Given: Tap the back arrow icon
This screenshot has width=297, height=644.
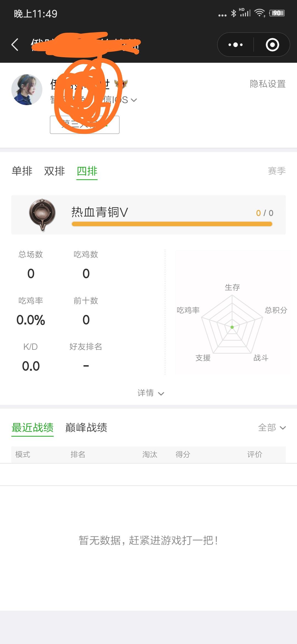Looking at the screenshot, I should click(x=15, y=45).
